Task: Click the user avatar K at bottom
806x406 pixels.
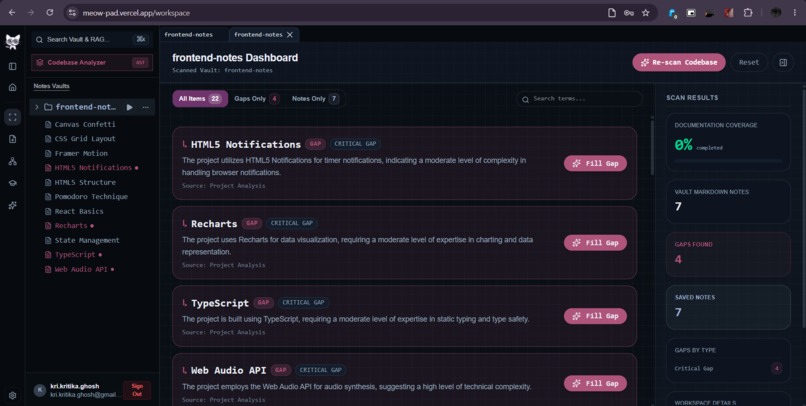Action: pyautogui.click(x=40, y=390)
